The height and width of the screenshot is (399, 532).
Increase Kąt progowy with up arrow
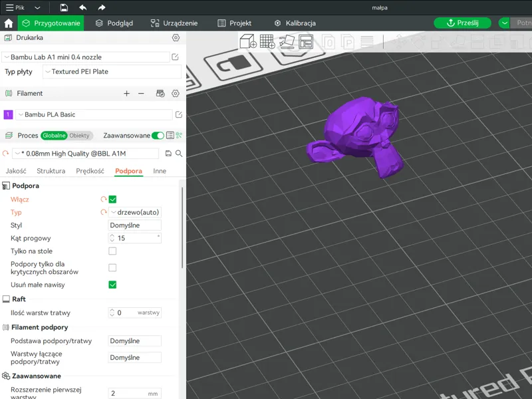[112, 235]
